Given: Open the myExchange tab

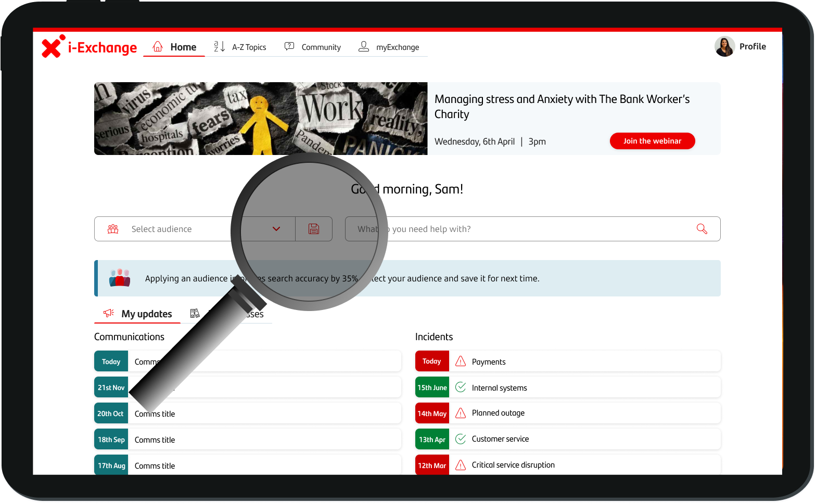Looking at the screenshot, I should point(389,47).
